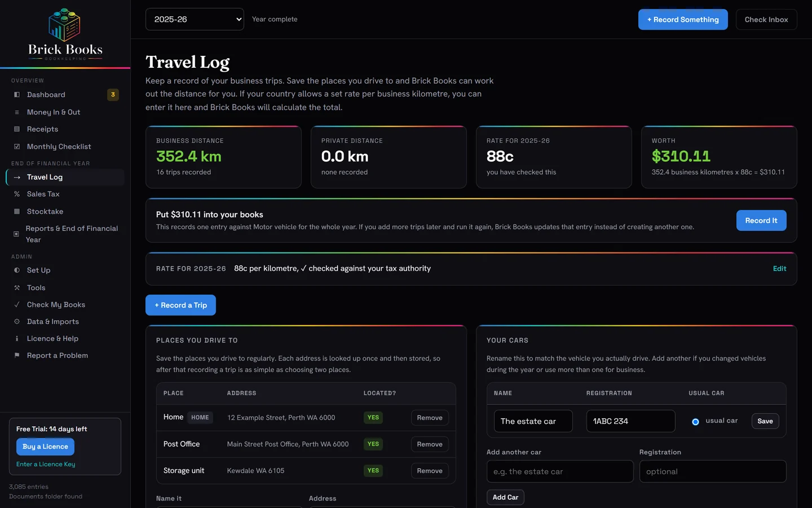The height and width of the screenshot is (508, 812).
Task: Remove the Home place
Action: point(430,418)
